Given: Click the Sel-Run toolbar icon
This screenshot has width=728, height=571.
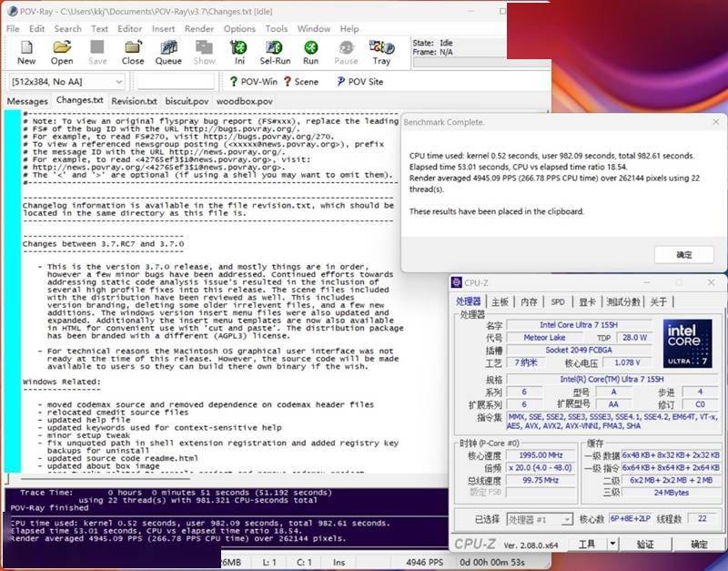Looking at the screenshot, I should click(275, 47).
